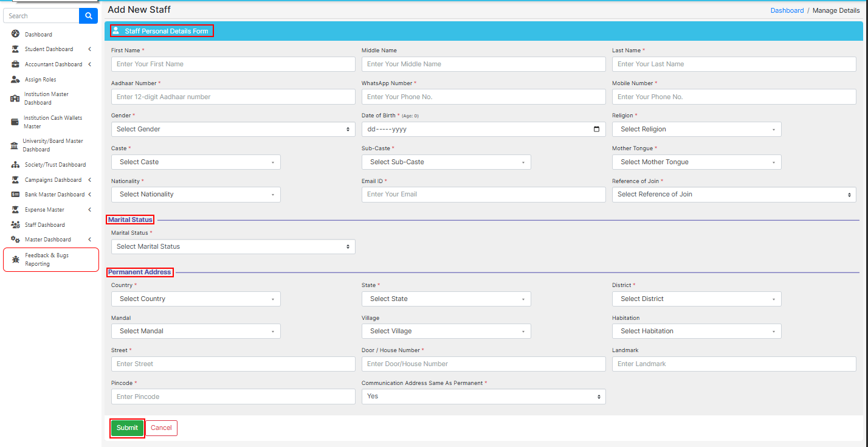Click the search magnifier button in sidebar

(x=88, y=16)
